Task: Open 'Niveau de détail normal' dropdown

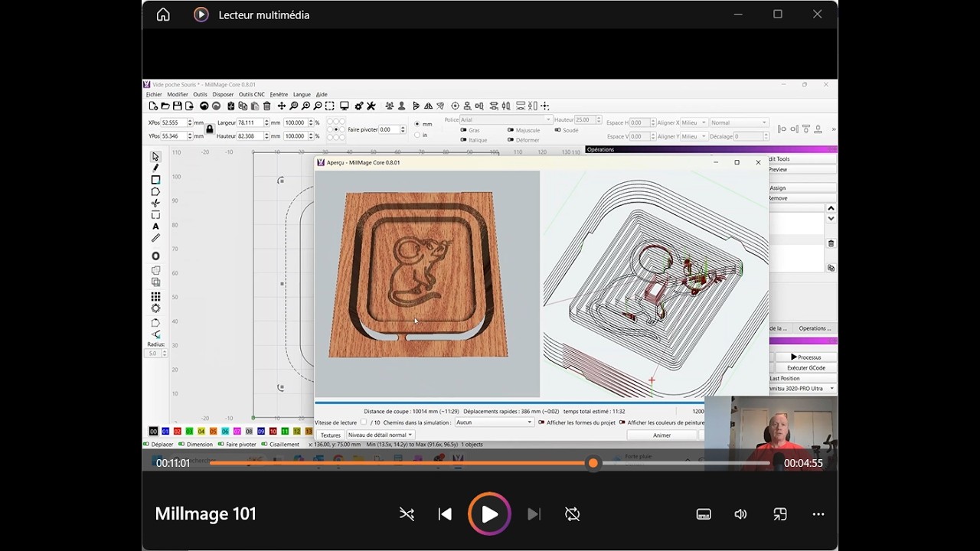Action: [381, 435]
